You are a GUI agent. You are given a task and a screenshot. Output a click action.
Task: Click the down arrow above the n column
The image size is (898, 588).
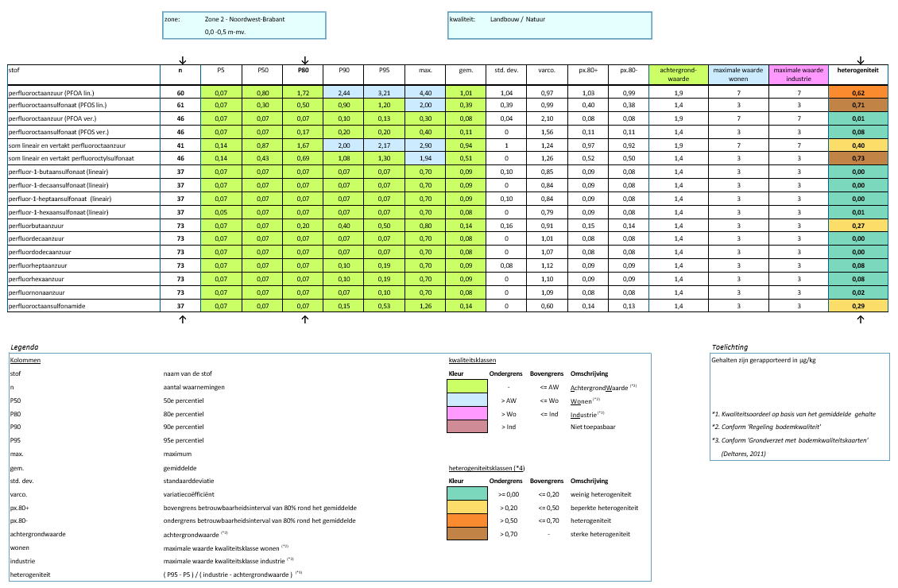[183, 60]
